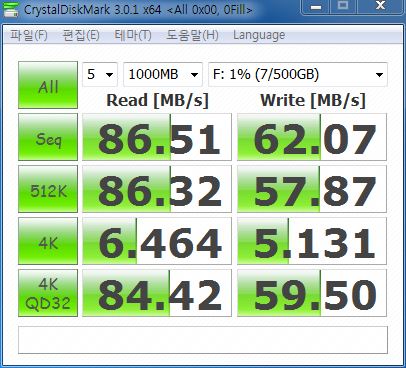
Task: Start the 4K random test
Action: (x=48, y=241)
